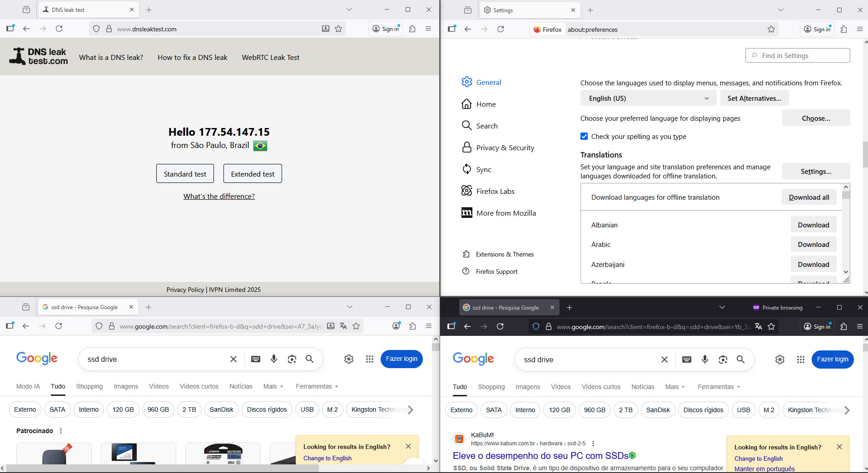
Task: Click "Manter em português" in the private window
Action: (764, 469)
